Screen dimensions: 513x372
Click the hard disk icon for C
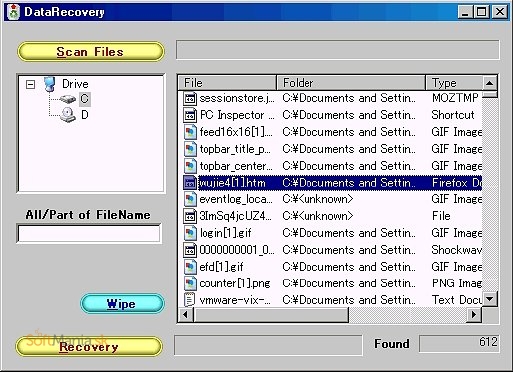(x=68, y=99)
